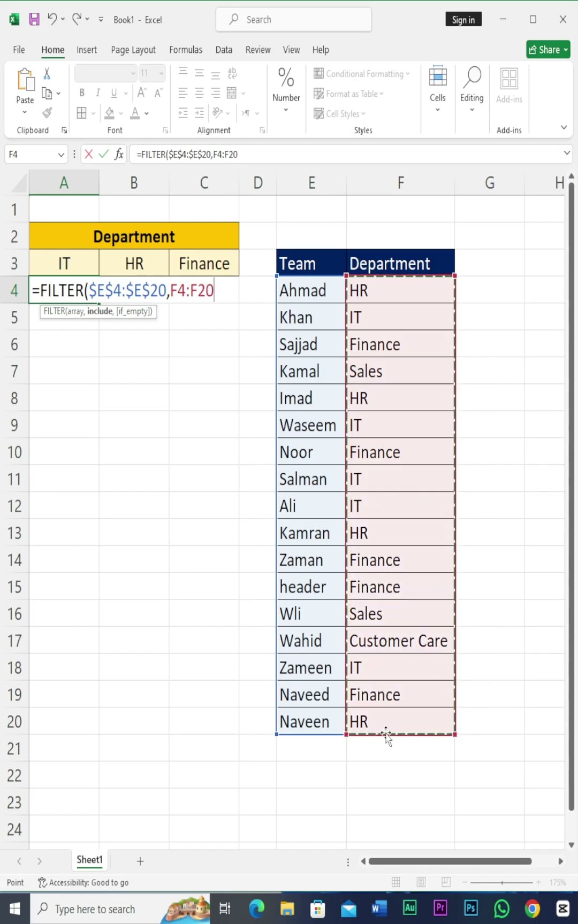578x924 pixels.
Task: Cancel the formula entry with X icon
Action: coord(89,155)
